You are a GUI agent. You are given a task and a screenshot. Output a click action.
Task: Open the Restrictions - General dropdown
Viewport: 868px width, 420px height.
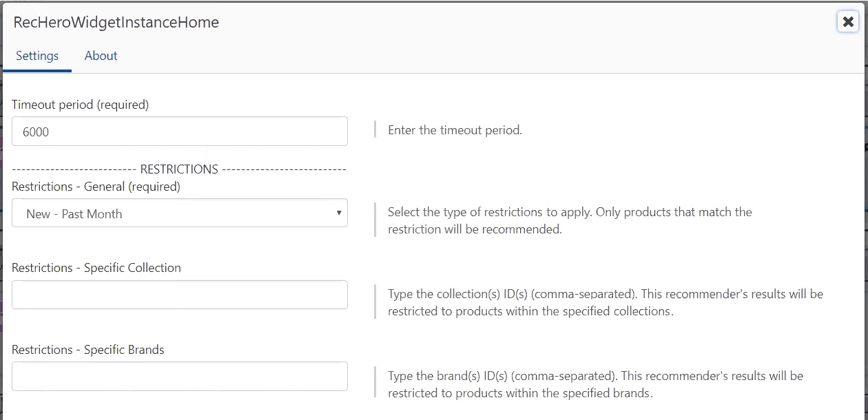coord(179,213)
